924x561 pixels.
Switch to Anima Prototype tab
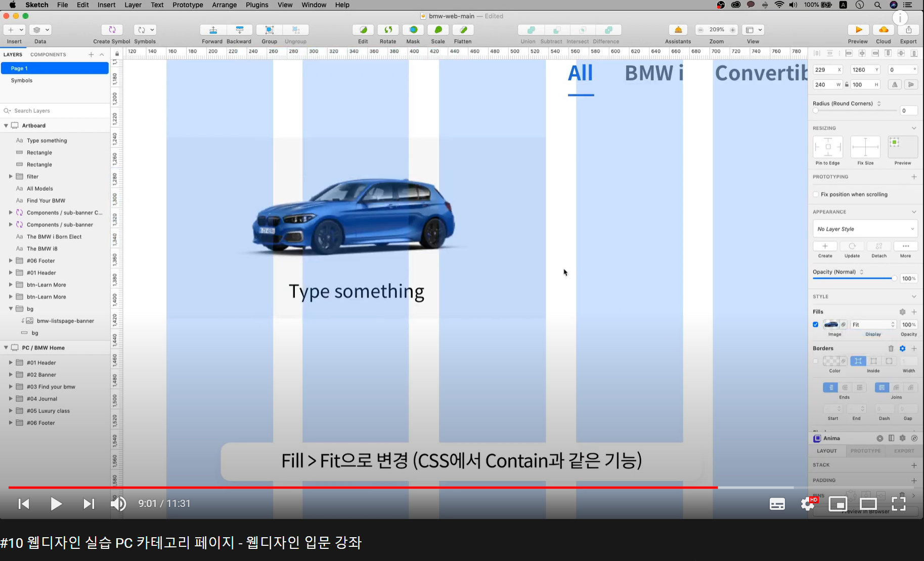point(865,451)
